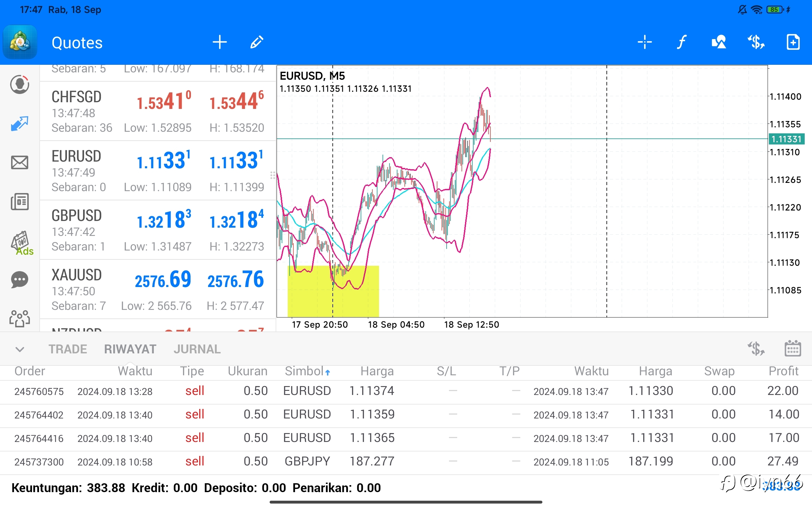Screen dimensions: 812x508
Task: Open the history date range calendar icon
Action: pos(793,348)
